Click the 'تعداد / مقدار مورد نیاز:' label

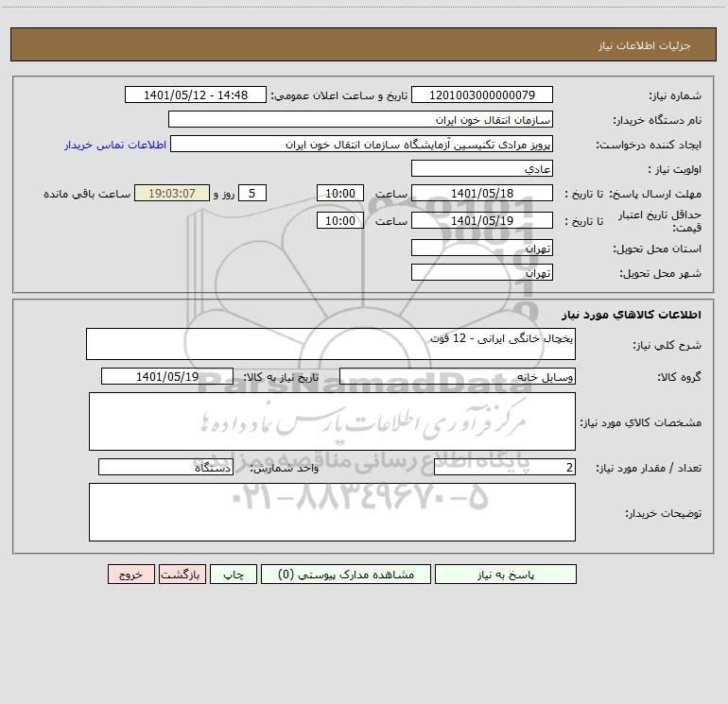click(649, 469)
